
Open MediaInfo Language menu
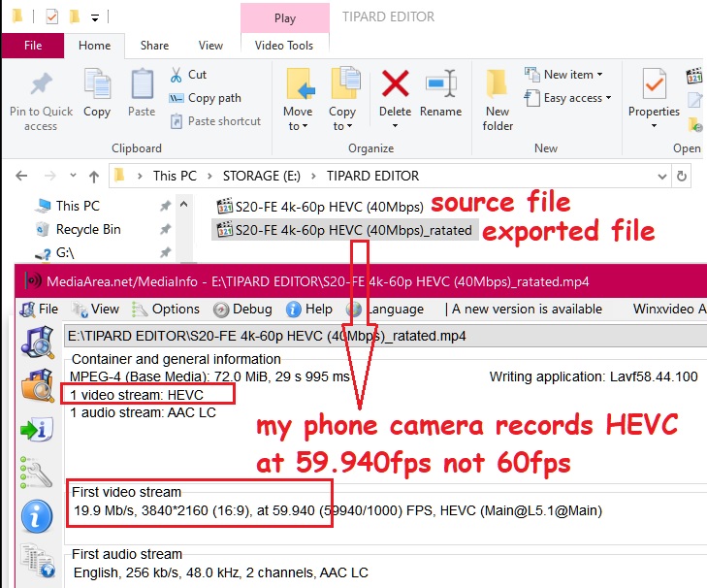point(386,310)
